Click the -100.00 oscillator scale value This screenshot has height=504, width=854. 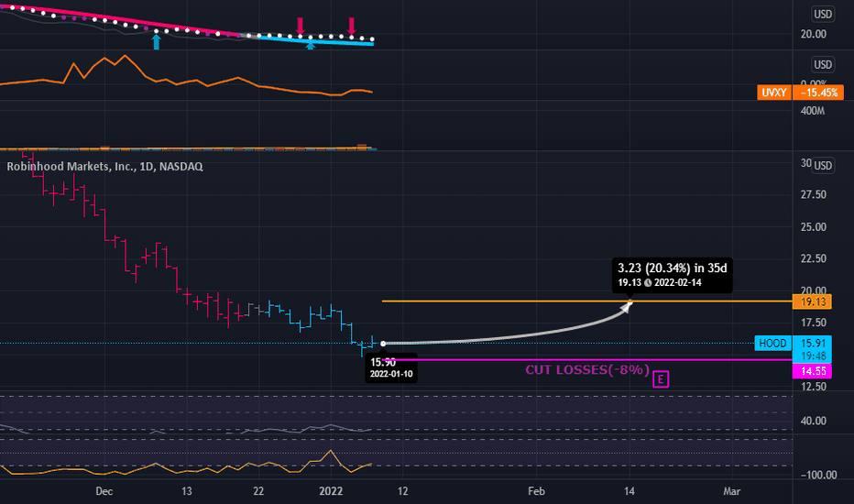[x=818, y=475]
